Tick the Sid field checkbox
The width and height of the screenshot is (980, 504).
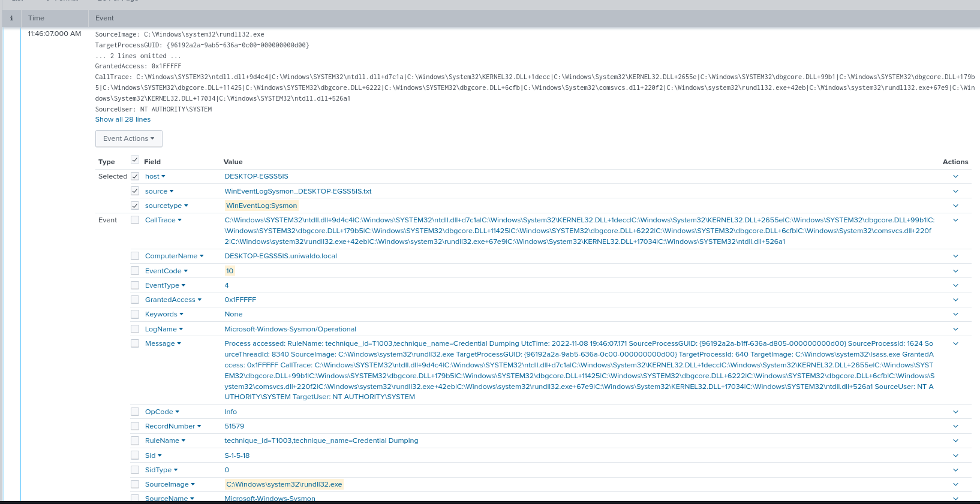pos(135,455)
